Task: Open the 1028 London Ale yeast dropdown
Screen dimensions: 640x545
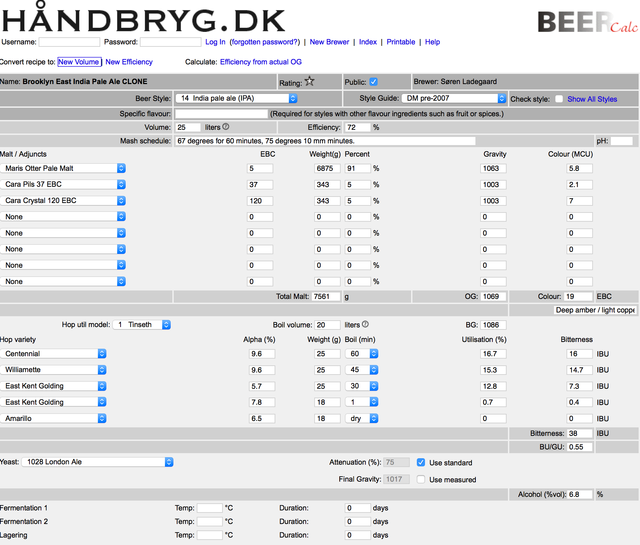Action: pyautogui.click(x=97, y=462)
